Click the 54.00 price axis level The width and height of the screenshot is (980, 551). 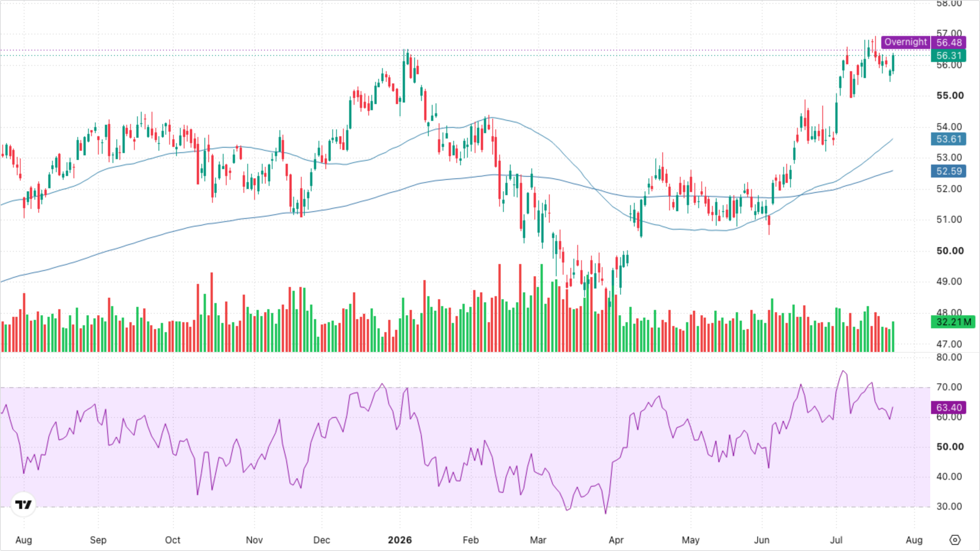pos(949,127)
